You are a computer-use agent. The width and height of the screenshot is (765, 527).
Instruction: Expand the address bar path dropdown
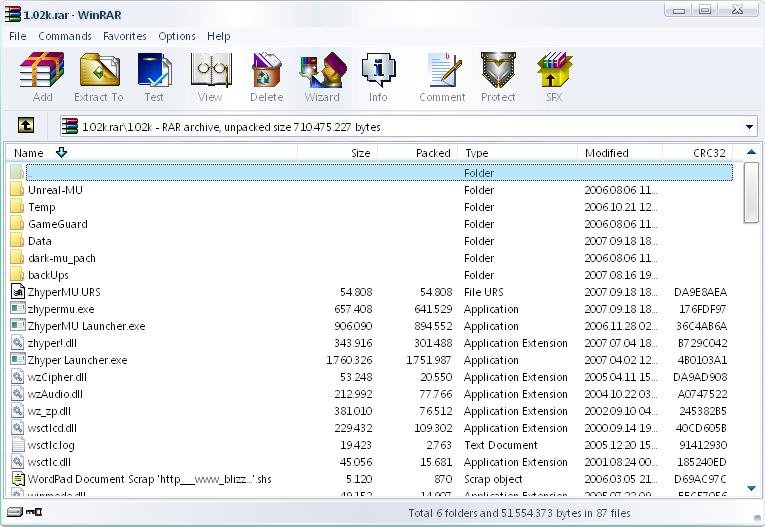pyautogui.click(x=749, y=127)
